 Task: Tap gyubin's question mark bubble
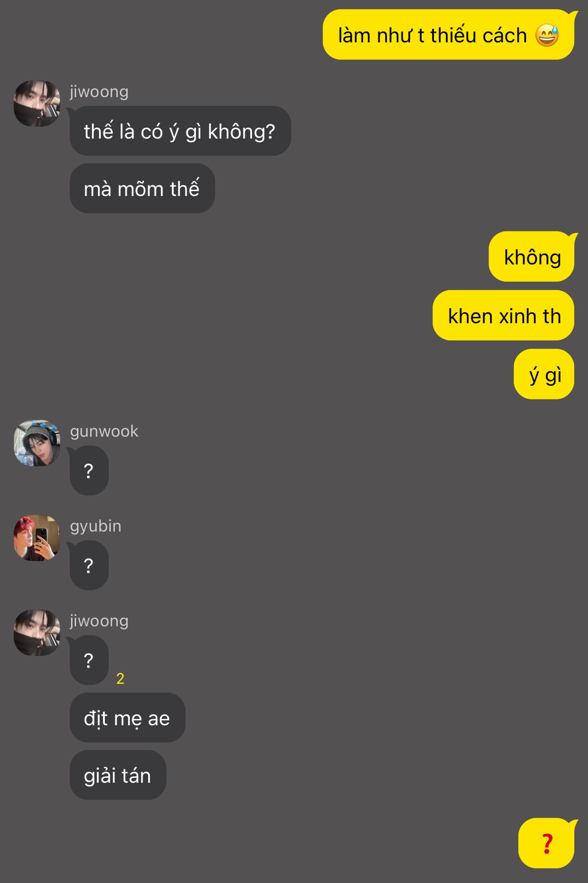tap(89, 565)
